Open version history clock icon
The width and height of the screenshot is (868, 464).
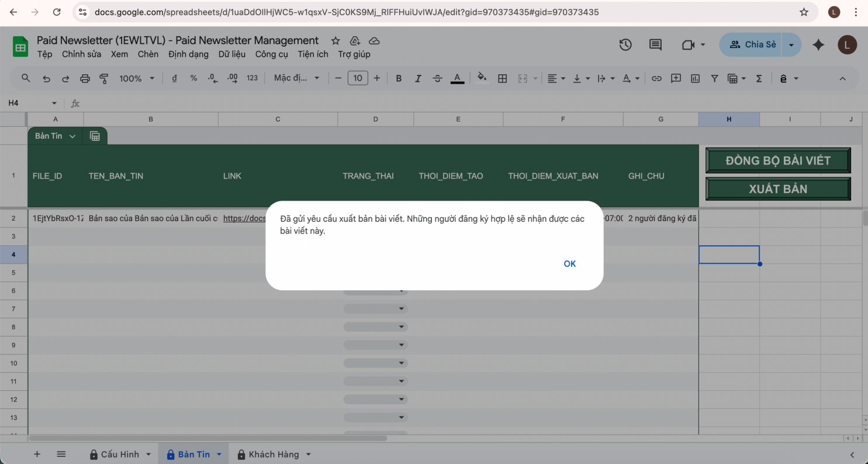(x=625, y=44)
